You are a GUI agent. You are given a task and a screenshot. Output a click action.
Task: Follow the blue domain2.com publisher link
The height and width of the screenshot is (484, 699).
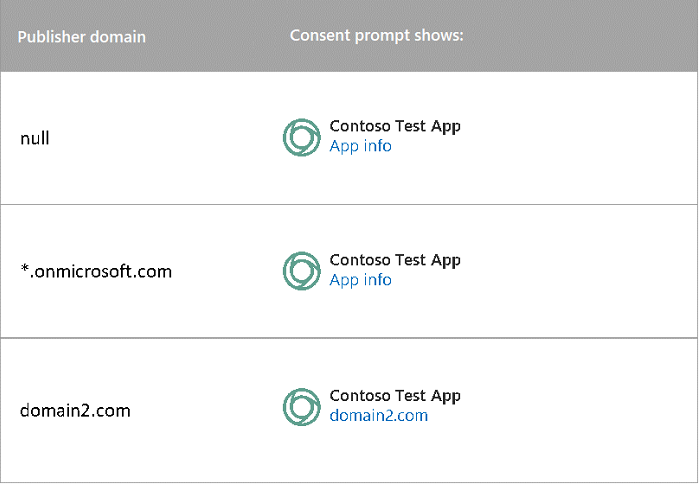pyautogui.click(x=378, y=415)
